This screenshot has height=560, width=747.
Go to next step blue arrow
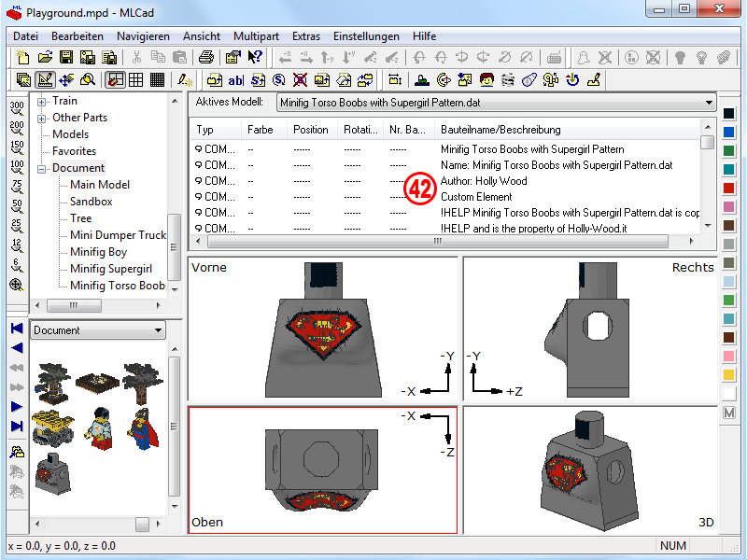point(17,407)
